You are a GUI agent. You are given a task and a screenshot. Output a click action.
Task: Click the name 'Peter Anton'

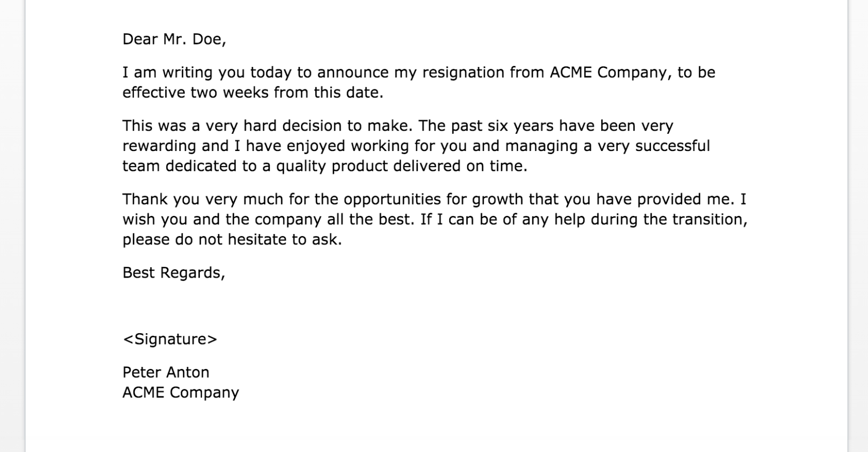tap(166, 373)
